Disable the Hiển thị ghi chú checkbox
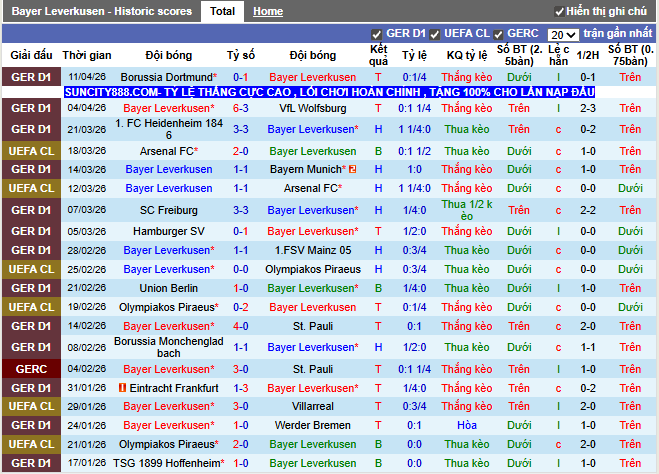The width and height of the screenshot is (659, 474). 559,12
